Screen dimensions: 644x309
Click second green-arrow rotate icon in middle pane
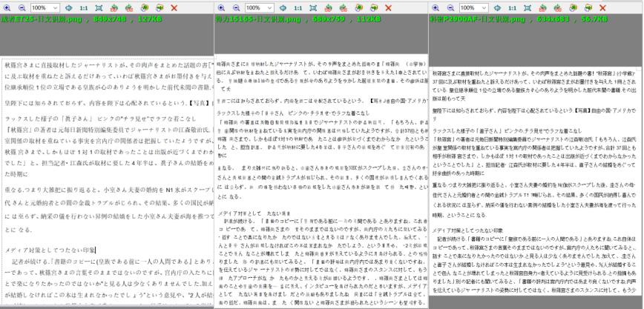(344, 8)
